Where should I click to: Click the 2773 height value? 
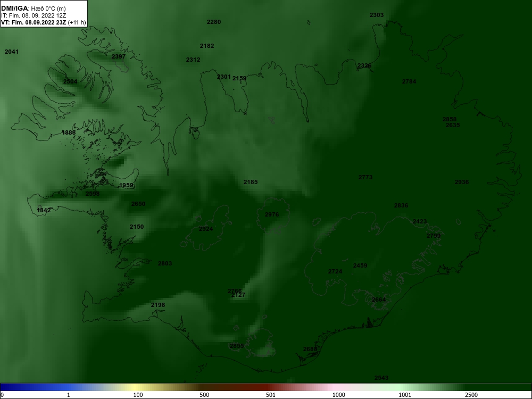pyautogui.click(x=365, y=177)
